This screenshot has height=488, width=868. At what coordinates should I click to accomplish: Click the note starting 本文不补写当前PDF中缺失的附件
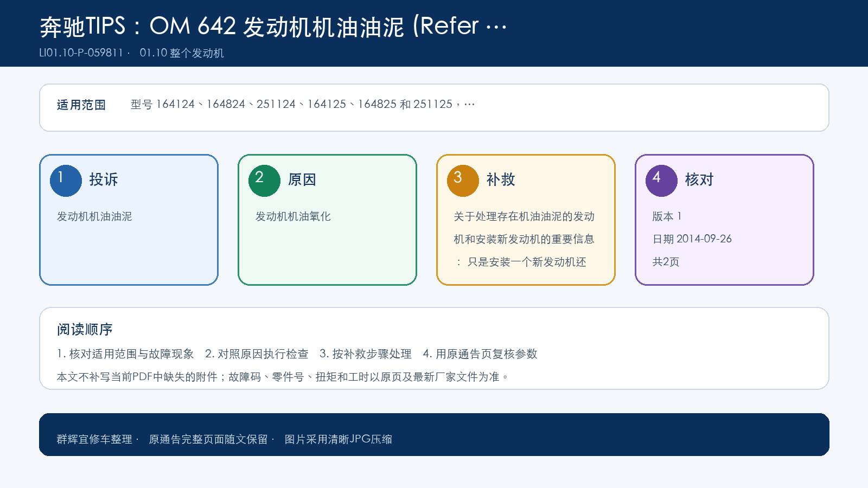(x=283, y=377)
